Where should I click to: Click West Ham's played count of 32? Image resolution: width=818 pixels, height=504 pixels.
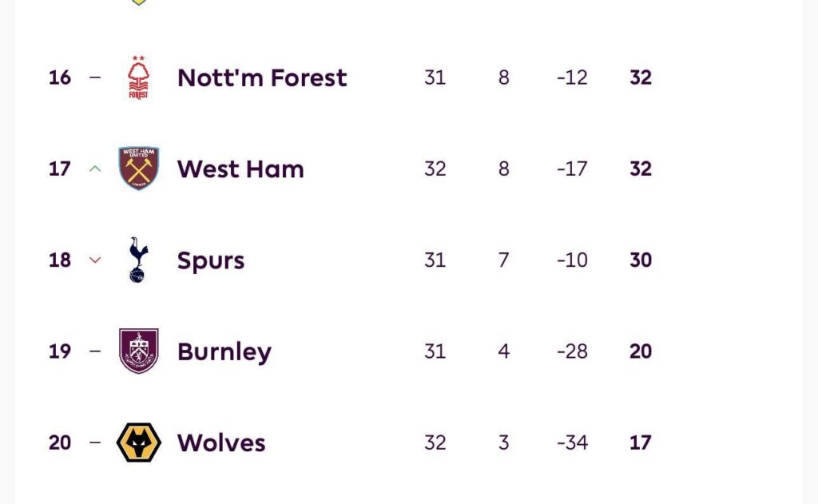tap(435, 169)
